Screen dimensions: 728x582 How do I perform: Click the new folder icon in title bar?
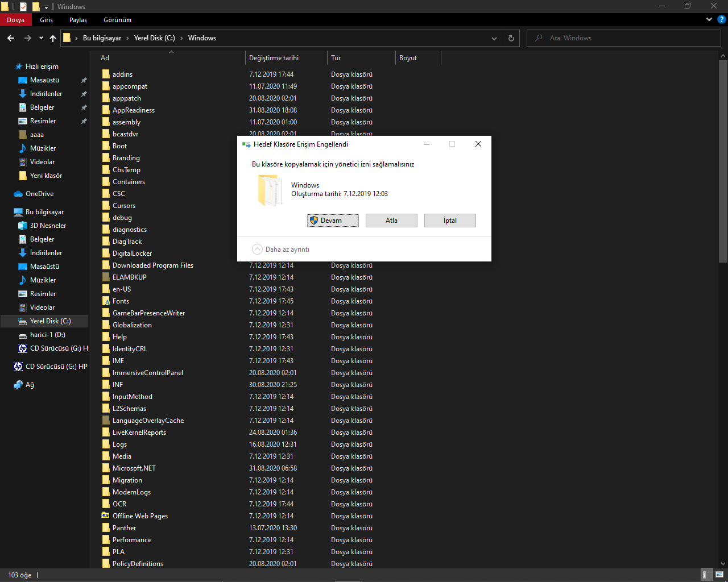[36, 7]
